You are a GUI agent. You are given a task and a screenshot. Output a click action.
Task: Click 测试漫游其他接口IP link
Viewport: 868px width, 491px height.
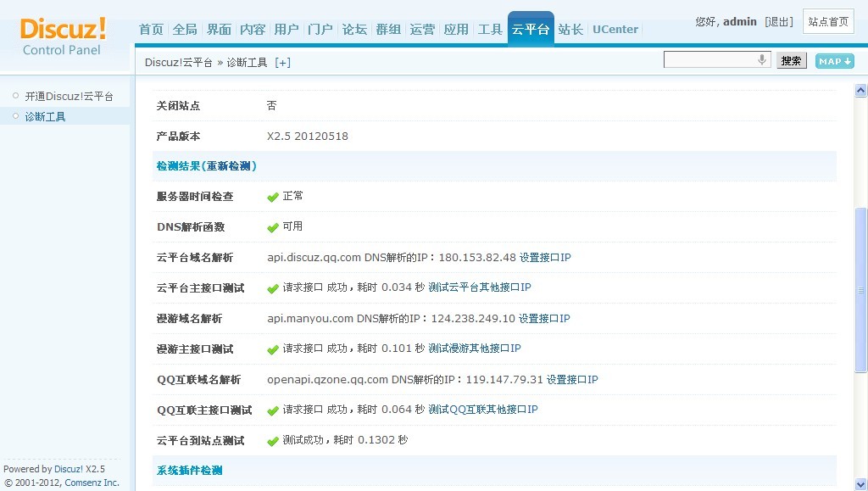click(x=475, y=349)
